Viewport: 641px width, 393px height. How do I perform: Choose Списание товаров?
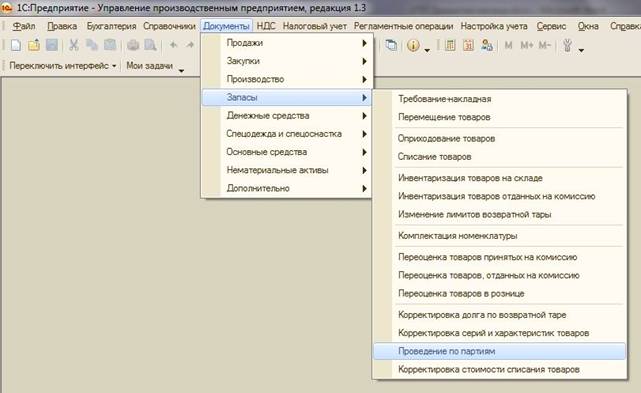500,157
